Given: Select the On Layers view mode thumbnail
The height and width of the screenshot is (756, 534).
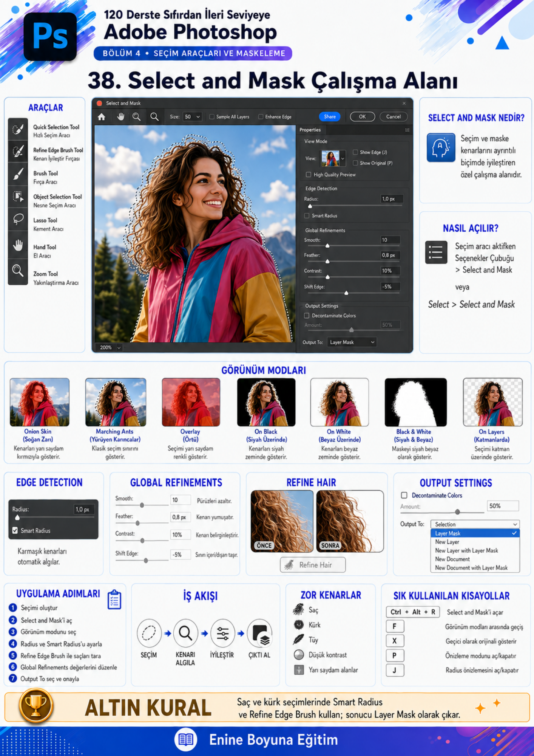Looking at the screenshot, I should (x=493, y=402).
